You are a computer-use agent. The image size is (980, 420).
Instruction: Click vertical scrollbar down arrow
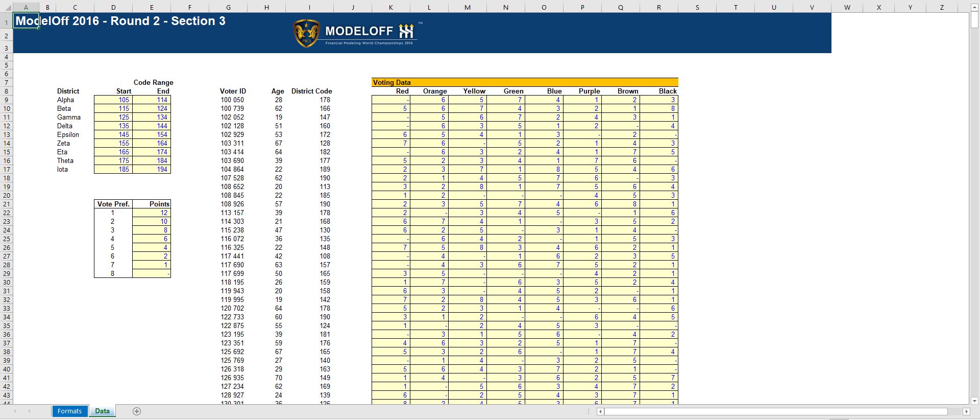[974, 401]
